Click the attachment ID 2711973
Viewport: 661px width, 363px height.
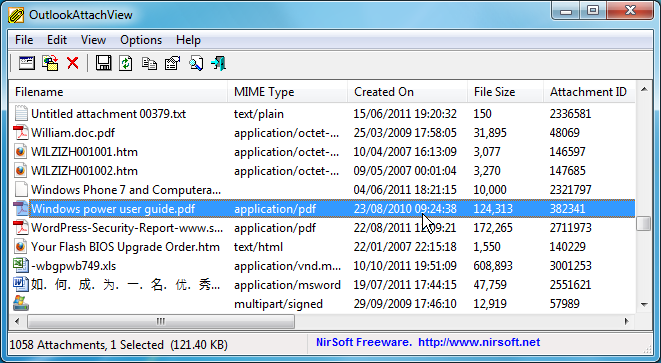coord(570,228)
